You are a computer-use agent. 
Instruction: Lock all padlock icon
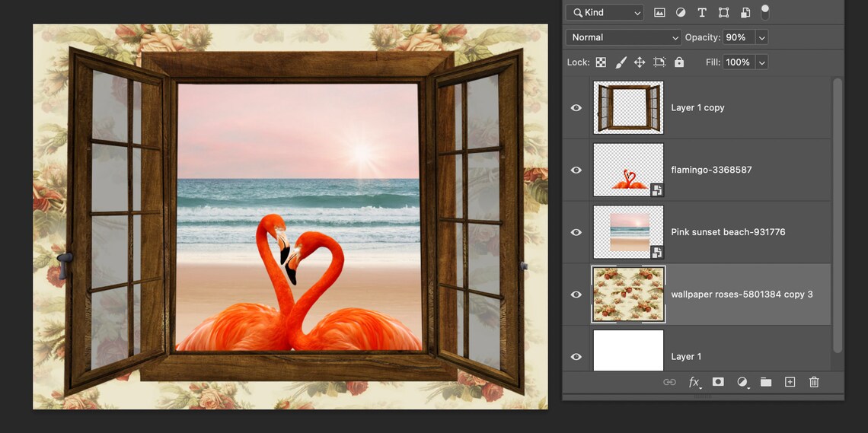click(679, 62)
